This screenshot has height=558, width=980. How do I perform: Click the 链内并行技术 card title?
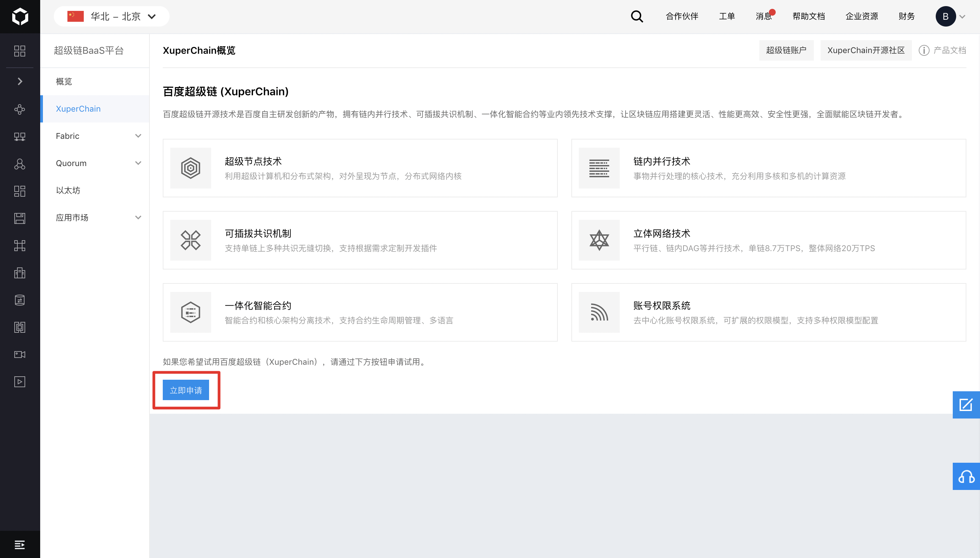point(662,161)
